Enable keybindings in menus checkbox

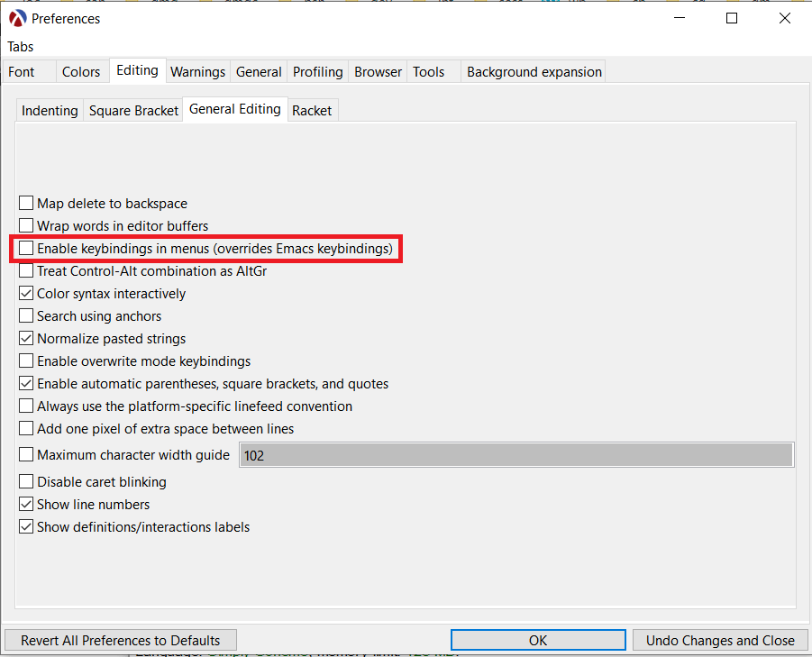point(26,249)
